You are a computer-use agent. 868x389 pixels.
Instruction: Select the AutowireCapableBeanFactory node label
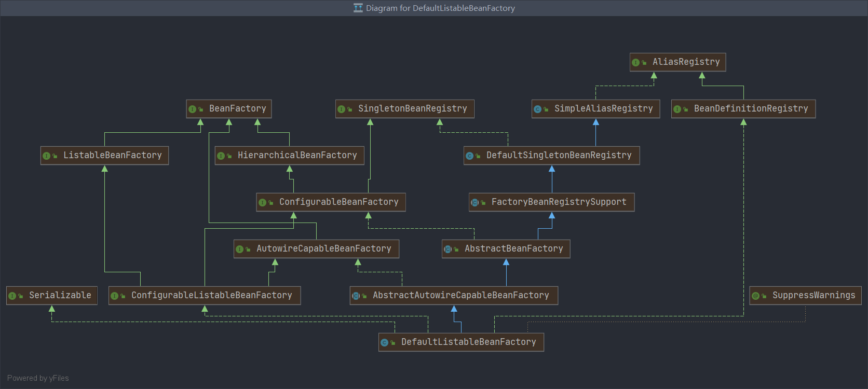coord(323,248)
